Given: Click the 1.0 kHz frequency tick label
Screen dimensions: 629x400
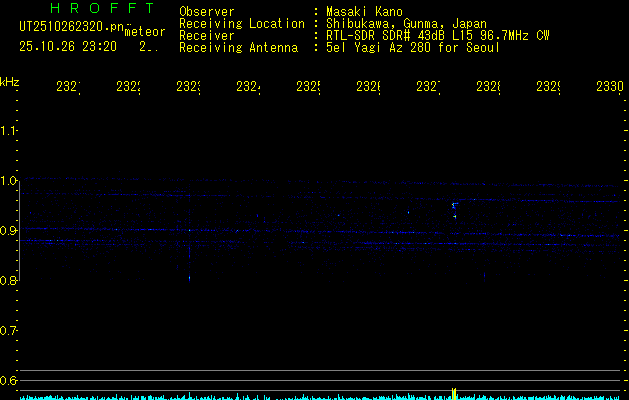Looking at the screenshot, I should tap(9, 181).
